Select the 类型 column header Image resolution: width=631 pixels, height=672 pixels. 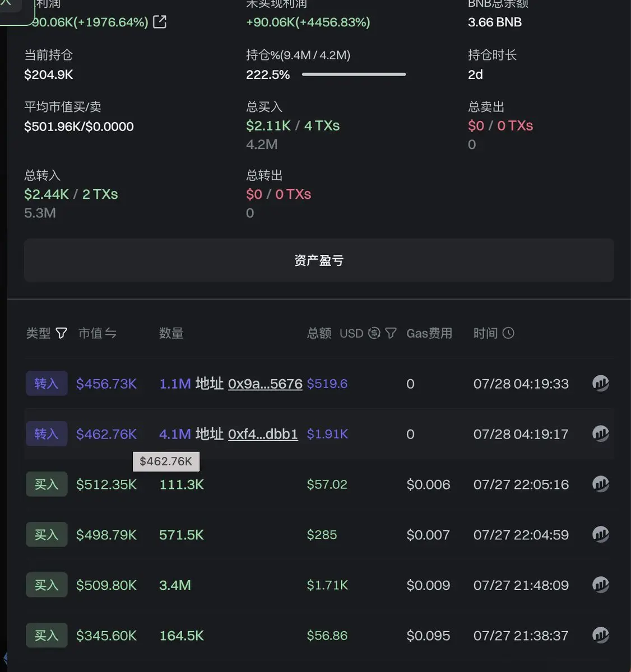click(38, 333)
